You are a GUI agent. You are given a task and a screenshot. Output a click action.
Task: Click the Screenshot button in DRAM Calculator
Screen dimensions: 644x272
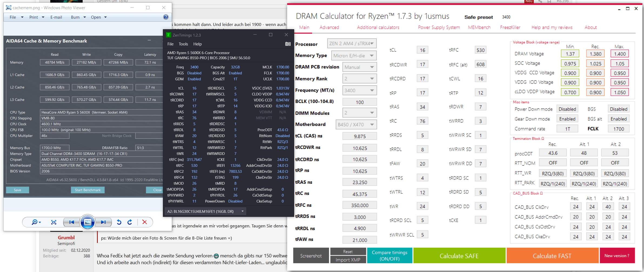(x=311, y=256)
